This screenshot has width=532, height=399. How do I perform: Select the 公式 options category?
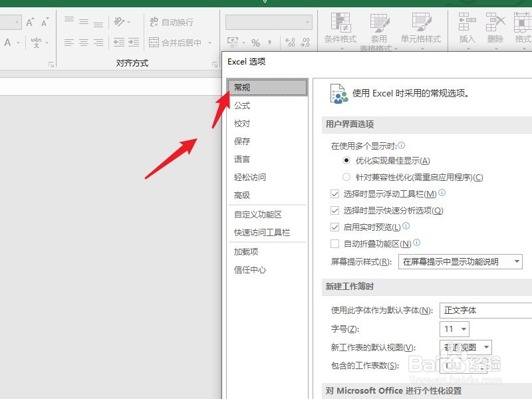coord(267,106)
